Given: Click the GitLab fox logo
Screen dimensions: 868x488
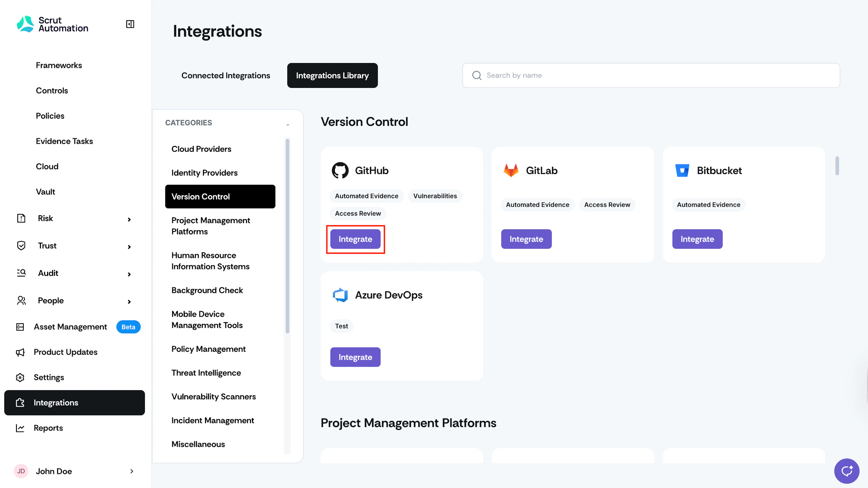Looking at the screenshot, I should pyautogui.click(x=511, y=170).
